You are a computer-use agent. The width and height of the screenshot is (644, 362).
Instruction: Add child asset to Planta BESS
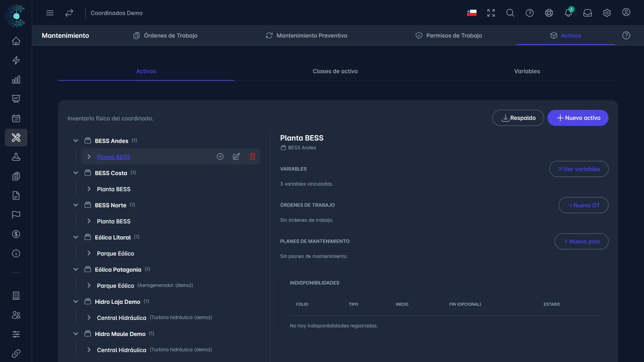point(220,157)
